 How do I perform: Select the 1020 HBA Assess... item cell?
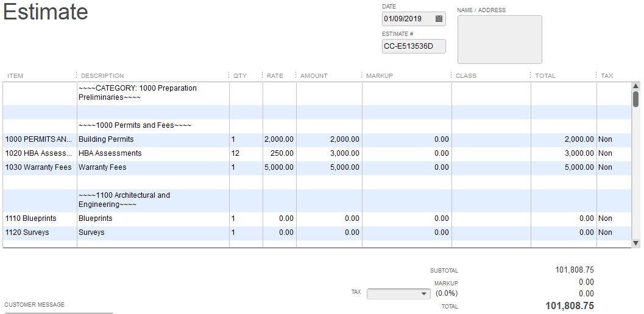[40, 153]
